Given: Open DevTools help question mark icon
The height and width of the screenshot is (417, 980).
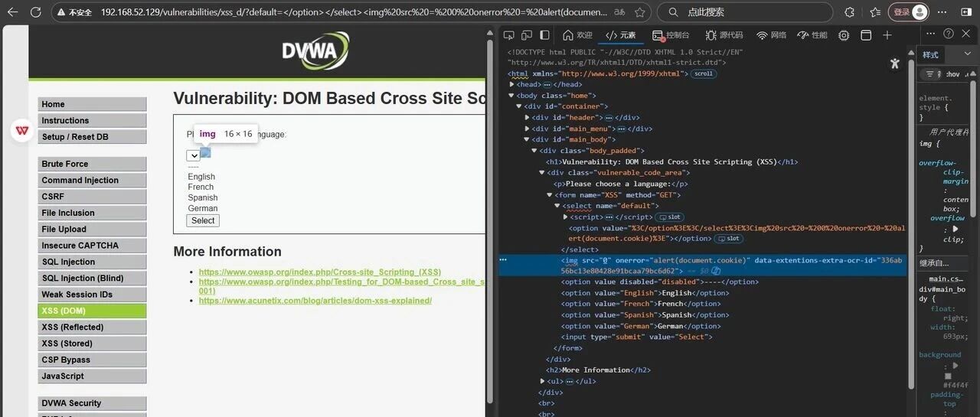Looking at the screenshot, I should click(x=949, y=34).
